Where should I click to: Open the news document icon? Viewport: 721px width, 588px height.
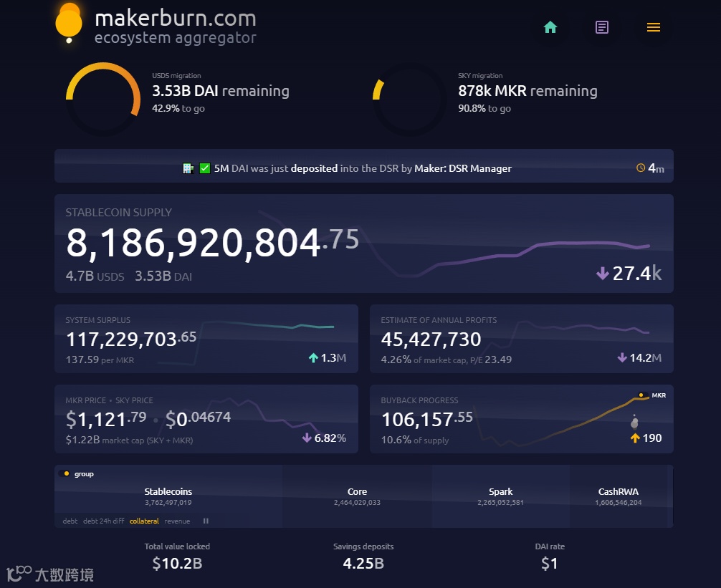(x=601, y=27)
